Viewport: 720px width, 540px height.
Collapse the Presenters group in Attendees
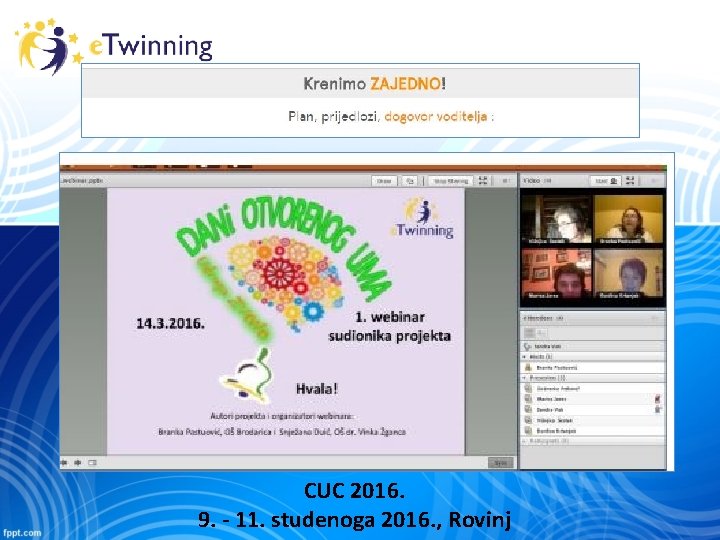click(x=525, y=378)
